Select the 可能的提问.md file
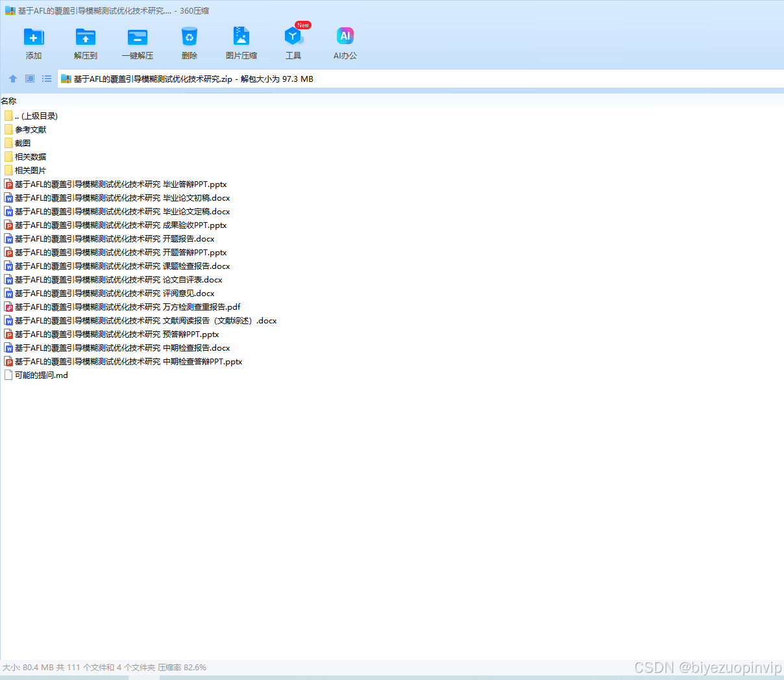Image resolution: width=784 pixels, height=680 pixels. (x=36, y=375)
